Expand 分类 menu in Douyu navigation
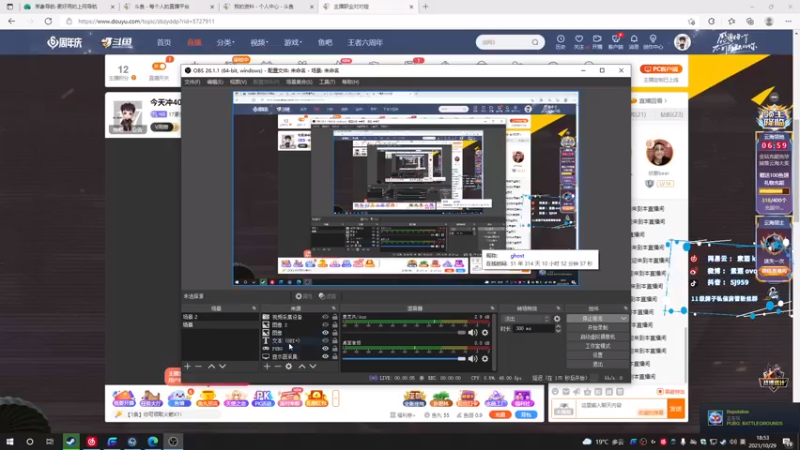Viewport: 800px width, 450px height. [x=225, y=42]
